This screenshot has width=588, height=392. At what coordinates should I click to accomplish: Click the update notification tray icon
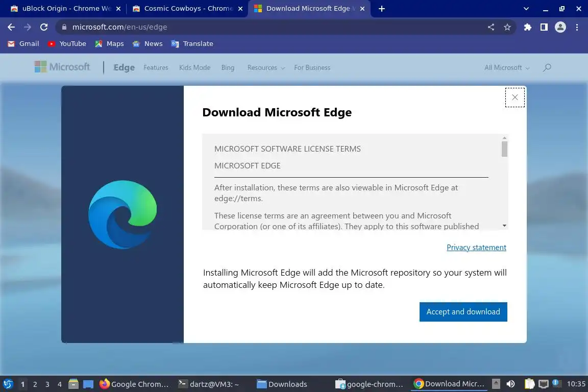click(556, 383)
